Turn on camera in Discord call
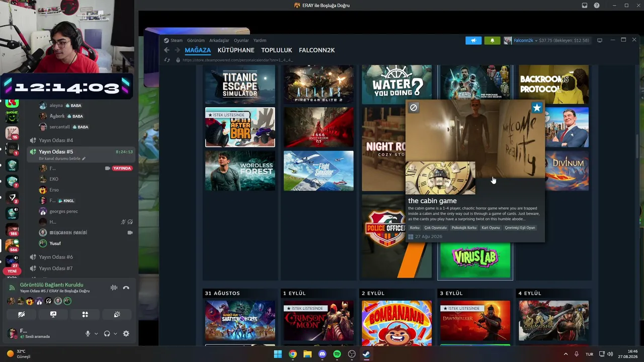 click(21, 314)
